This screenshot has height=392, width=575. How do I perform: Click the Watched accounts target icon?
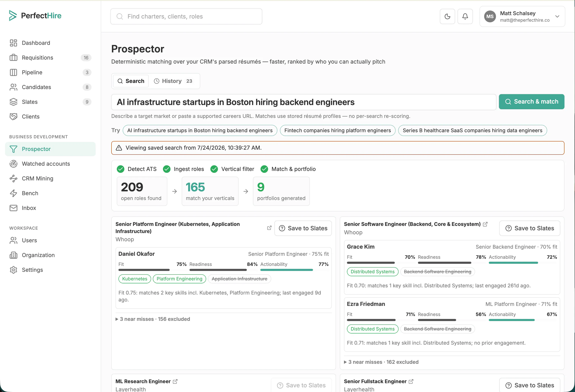pos(13,164)
